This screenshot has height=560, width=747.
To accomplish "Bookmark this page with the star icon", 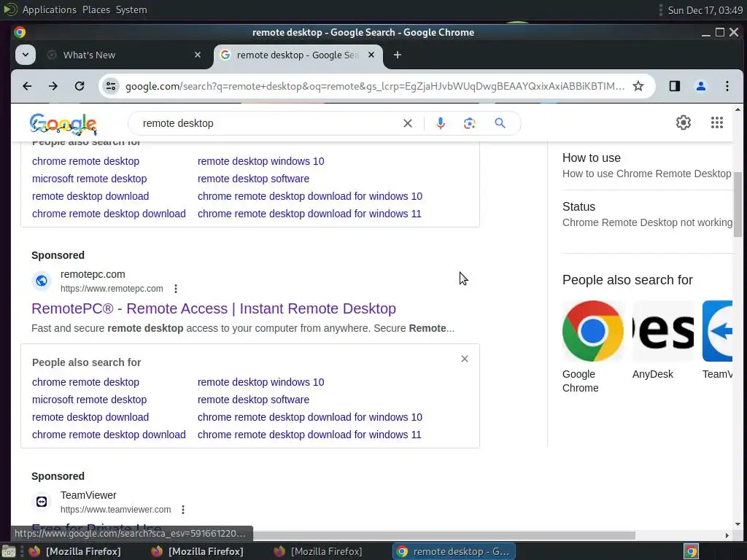I will (x=638, y=86).
